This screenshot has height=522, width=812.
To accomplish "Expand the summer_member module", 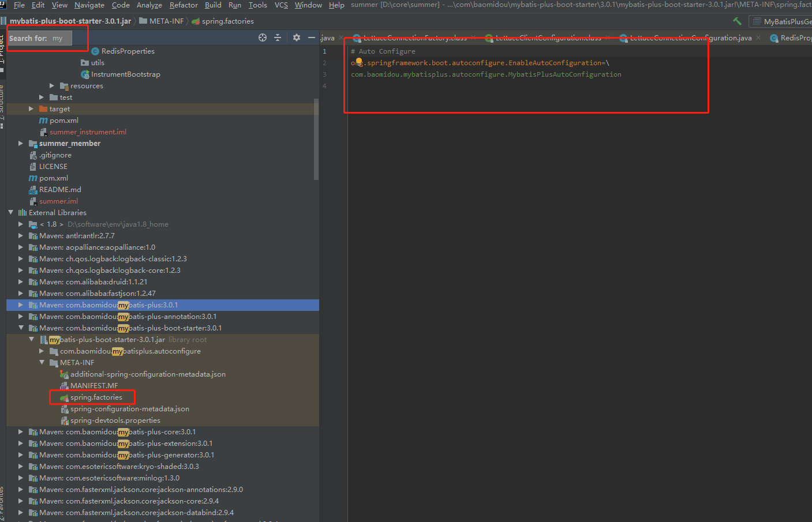I will pyautogui.click(x=21, y=144).
